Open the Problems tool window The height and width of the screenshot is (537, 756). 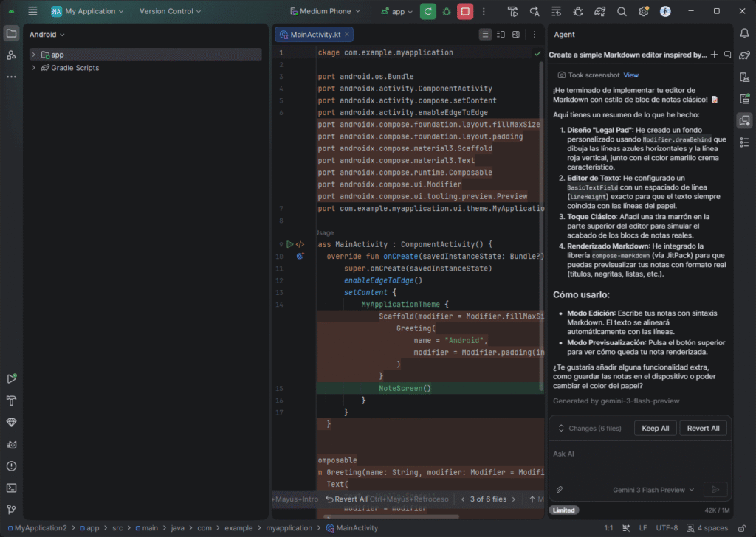[x=11, y=465]
